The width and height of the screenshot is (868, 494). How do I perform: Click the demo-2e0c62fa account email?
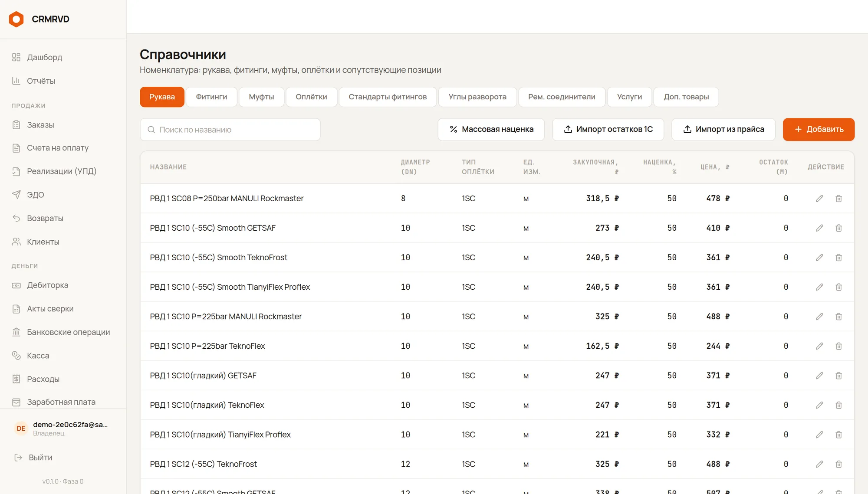(70, 425)
